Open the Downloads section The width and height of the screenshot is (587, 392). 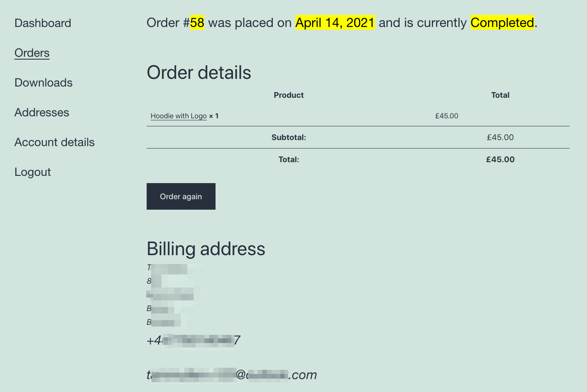(x=43, y=83)
